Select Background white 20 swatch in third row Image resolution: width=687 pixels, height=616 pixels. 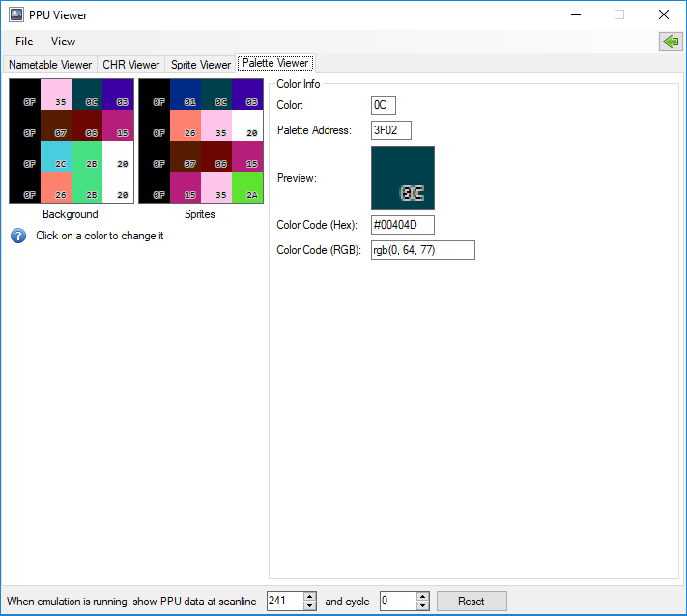tap(118, 156)
